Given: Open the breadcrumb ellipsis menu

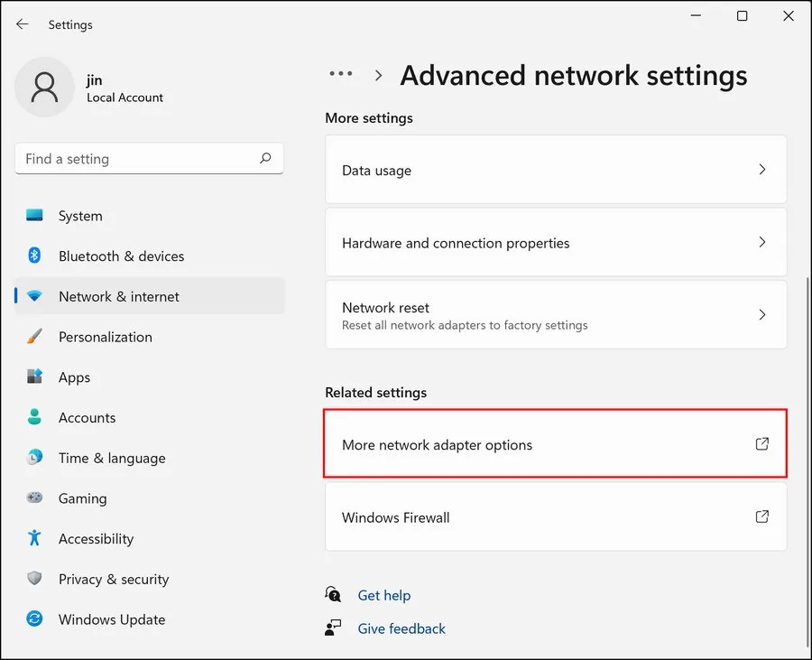Looking at the screenshot, I should (341, 75).
